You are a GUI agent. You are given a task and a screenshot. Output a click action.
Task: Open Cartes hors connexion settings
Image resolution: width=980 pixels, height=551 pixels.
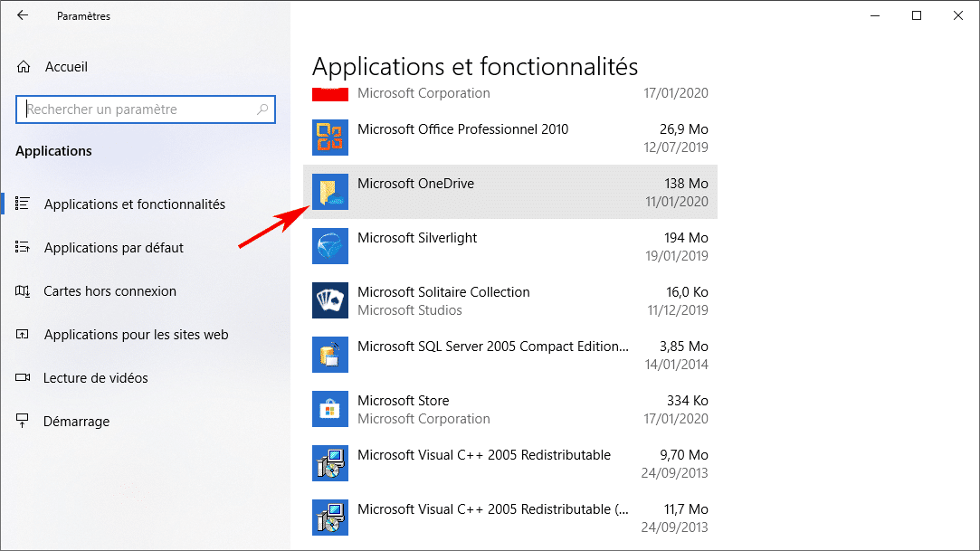(x=110, y=291)
